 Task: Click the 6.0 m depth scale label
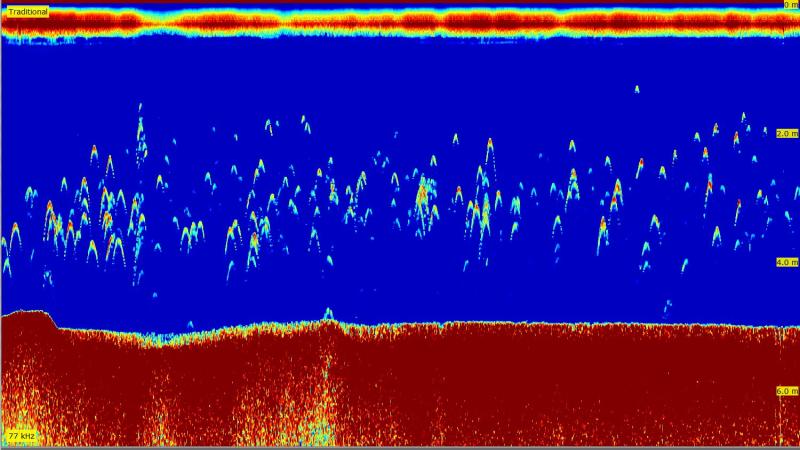pos(786,391)
